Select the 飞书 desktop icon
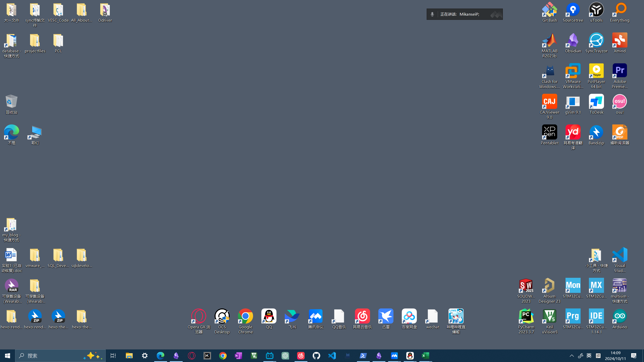Screen dimensions: 644x362 pyautogui.click(x=292, y=319)
